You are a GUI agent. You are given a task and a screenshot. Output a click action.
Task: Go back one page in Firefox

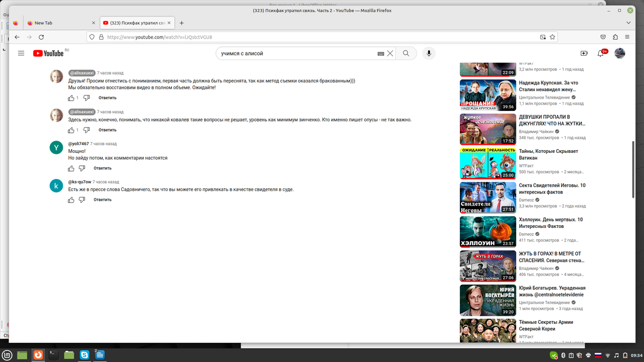click(x=17, y=37)
